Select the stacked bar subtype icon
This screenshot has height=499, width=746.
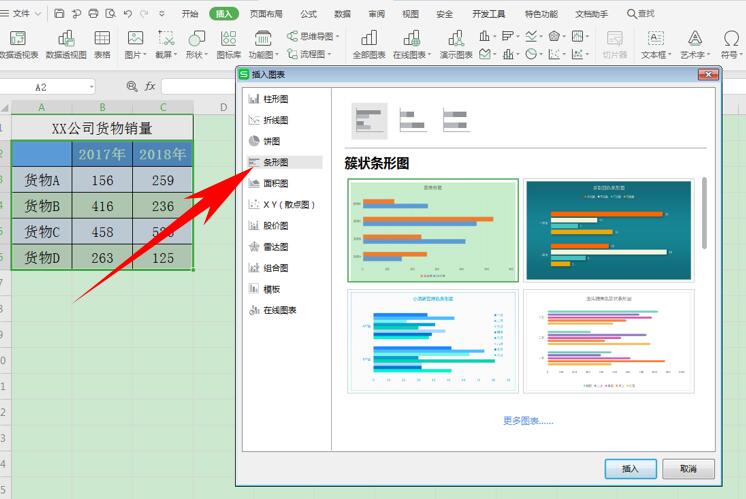pos(413,120)
